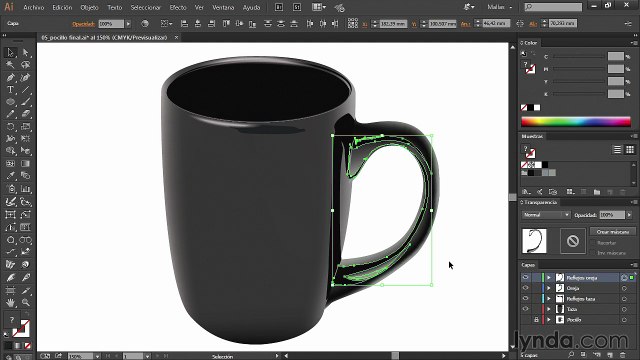Toggle the Inv. máscara checkbox
This screenshot has width=640, height=360.
[x=593, y=253]
